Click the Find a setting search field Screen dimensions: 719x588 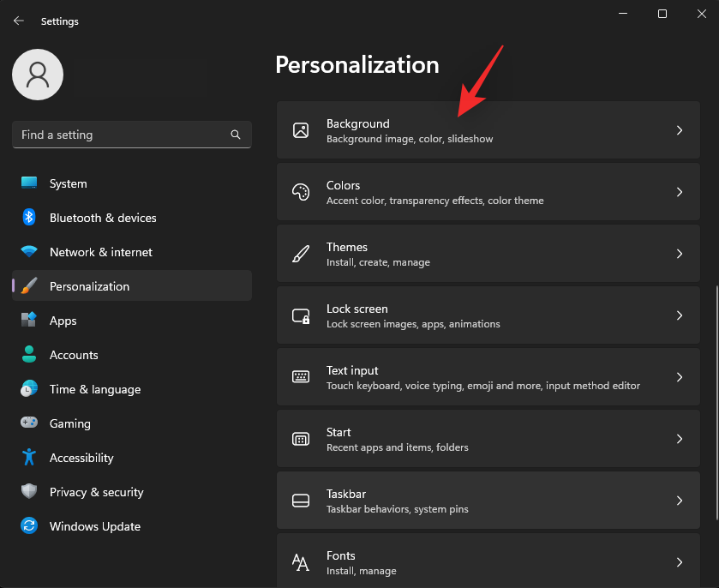pos(120,135)
